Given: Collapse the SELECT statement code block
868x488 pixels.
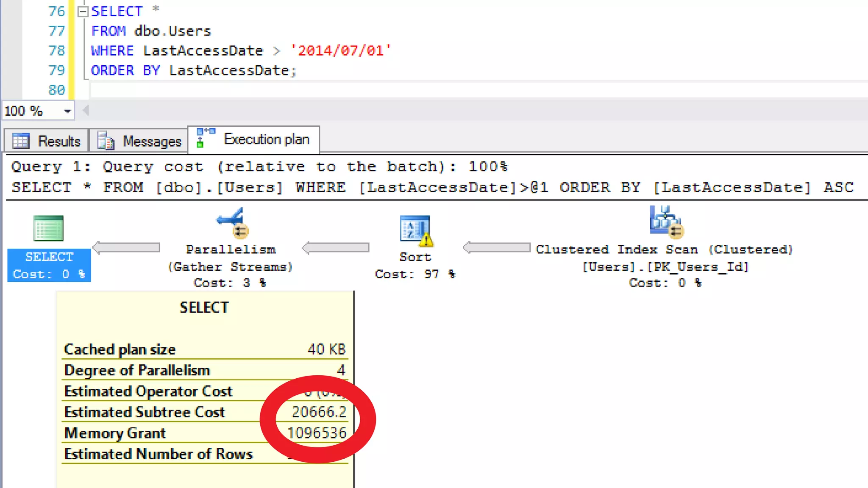Looking at the screenshot, I should point(83,11).
